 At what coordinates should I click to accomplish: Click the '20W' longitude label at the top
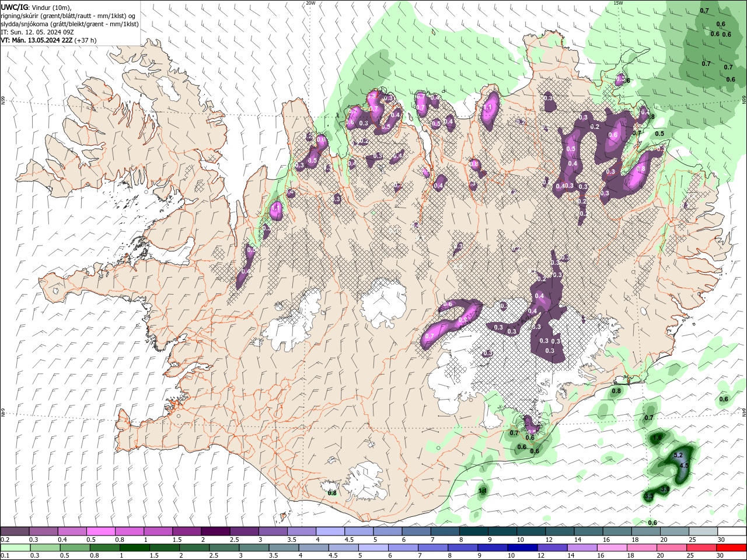tap(310, 3)
